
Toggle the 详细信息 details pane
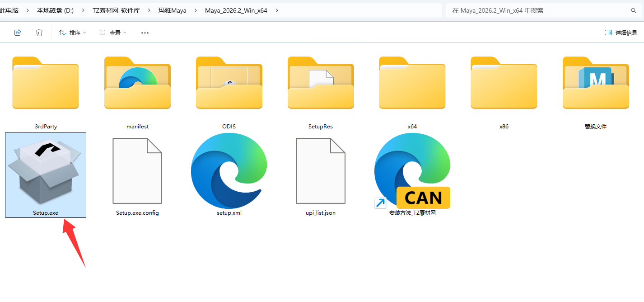click(621, 33)
